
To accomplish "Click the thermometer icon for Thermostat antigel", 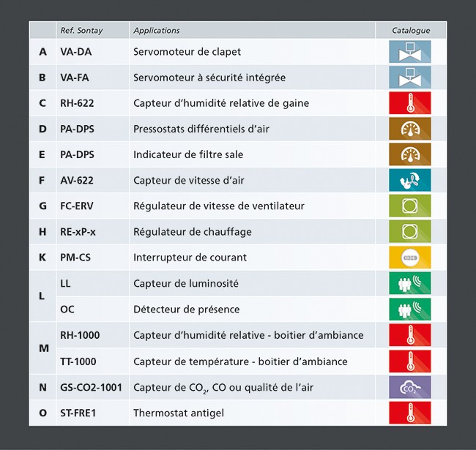I will [410, 413].
